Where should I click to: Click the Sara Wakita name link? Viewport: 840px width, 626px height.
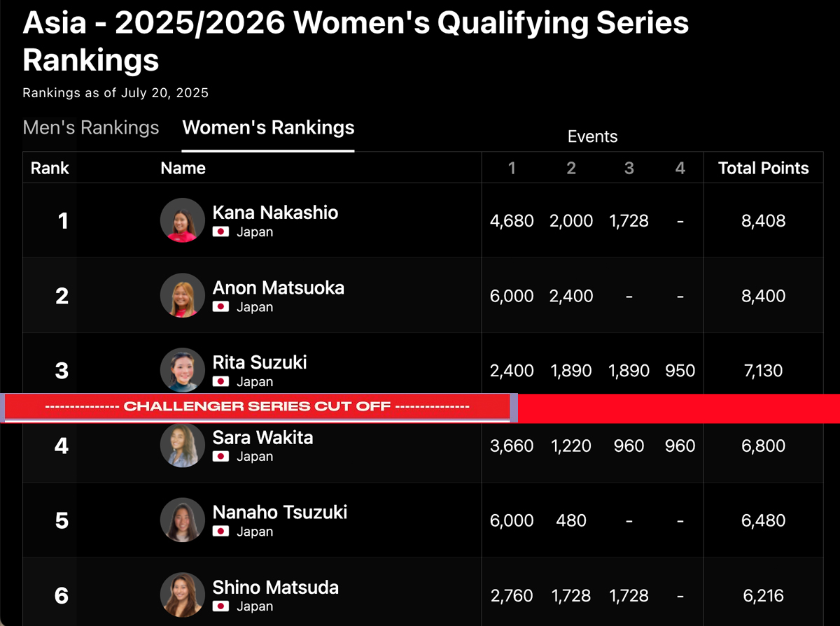(x=262, y=438)
